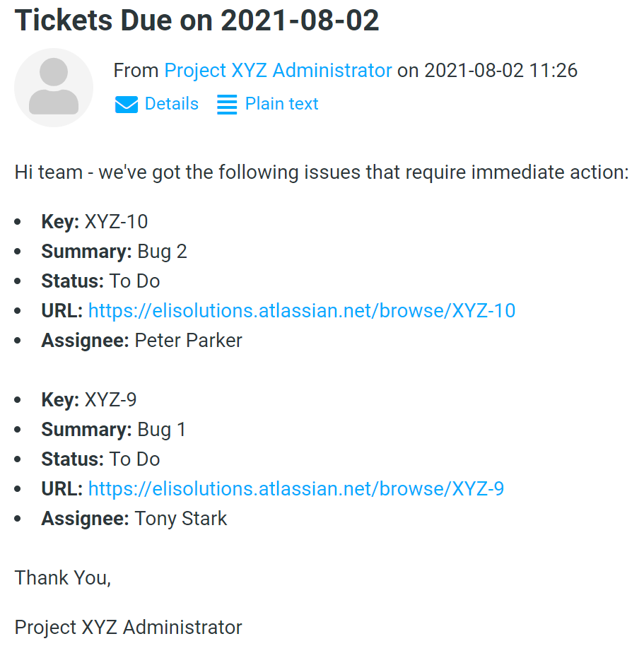The width and height of the screenshot is (644, 658).
Task: Click the Tickets Due on 2021-08-02 subject heading
Action: pos(197,20)
